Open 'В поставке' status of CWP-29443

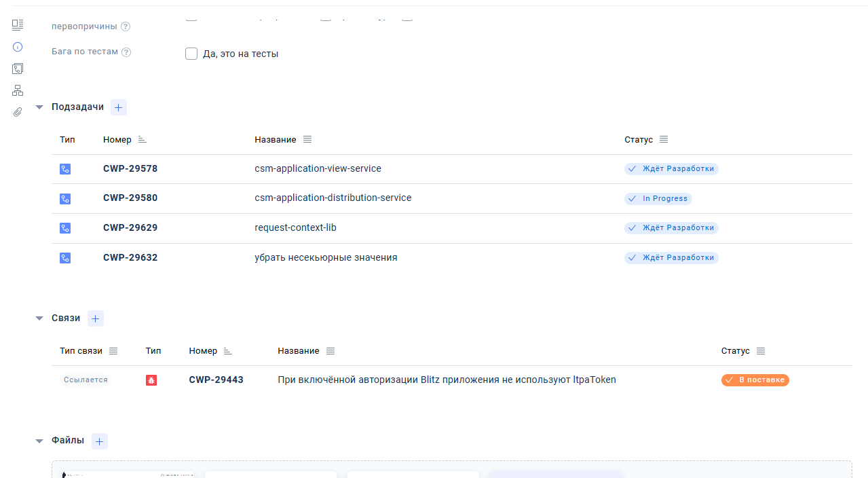point(755,380)
